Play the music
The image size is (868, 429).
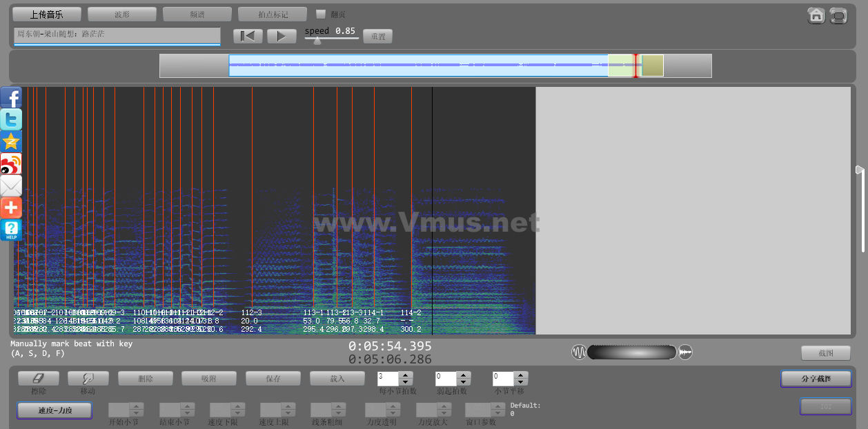point(282,36)
